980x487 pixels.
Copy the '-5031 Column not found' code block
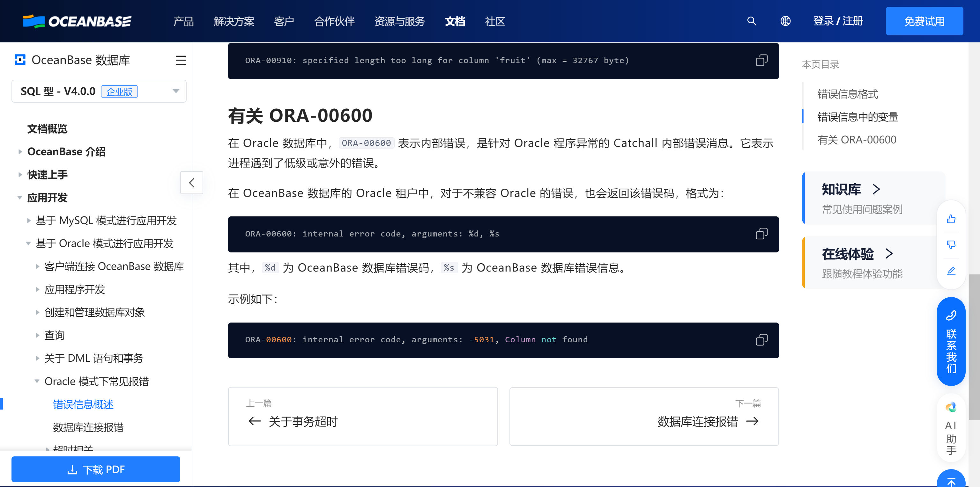tap(761, 339)
